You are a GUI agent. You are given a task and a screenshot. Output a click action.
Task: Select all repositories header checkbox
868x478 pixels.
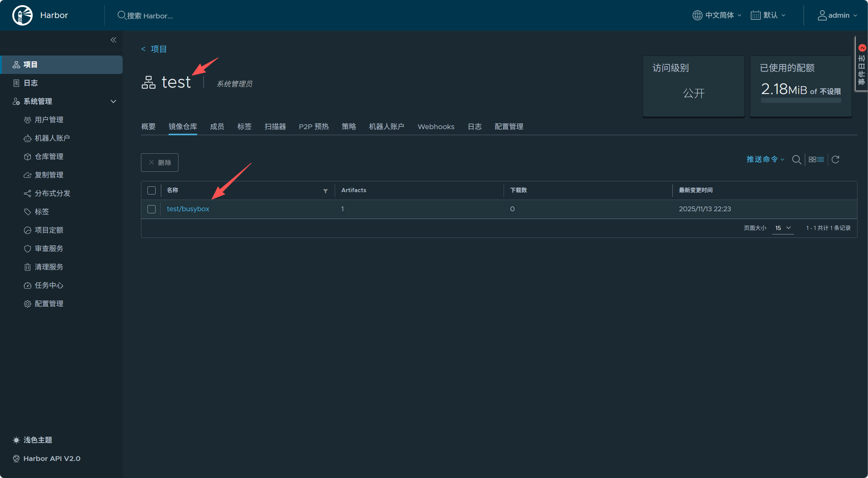pos(152,190)
